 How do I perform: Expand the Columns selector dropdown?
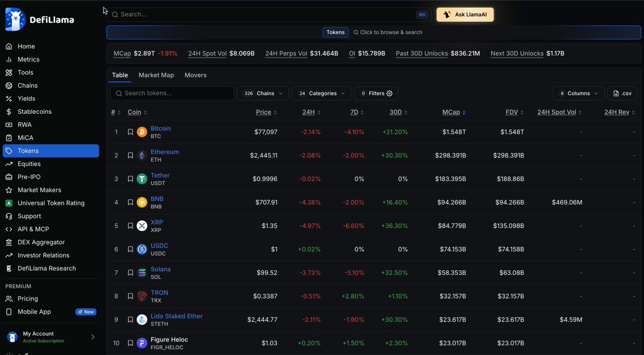(579, 93)
